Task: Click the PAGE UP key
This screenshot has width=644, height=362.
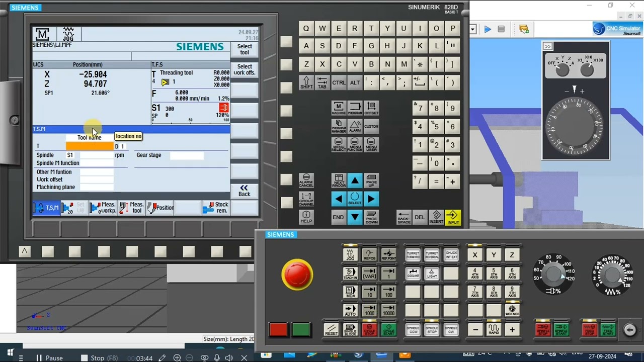Action: click(x=371, y=180)
